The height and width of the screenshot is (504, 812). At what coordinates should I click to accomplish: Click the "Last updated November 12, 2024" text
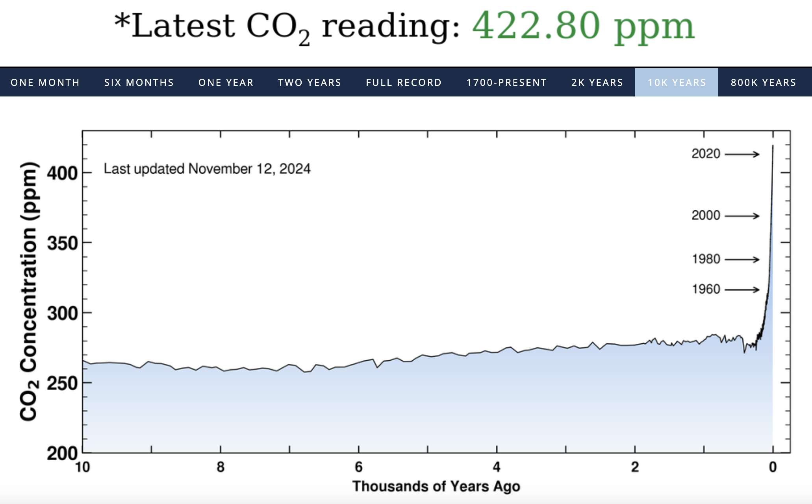pyautogui.click(x=207, y=169)
